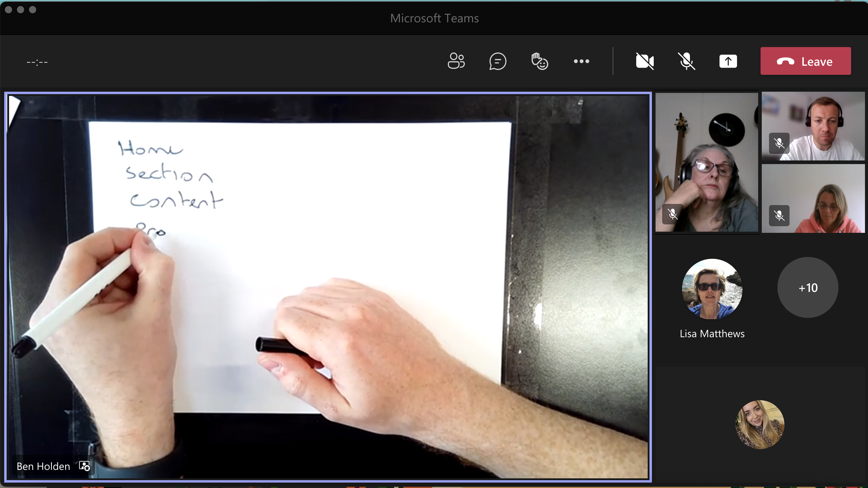Toggle mute for your own audio device

click(687, 61)
